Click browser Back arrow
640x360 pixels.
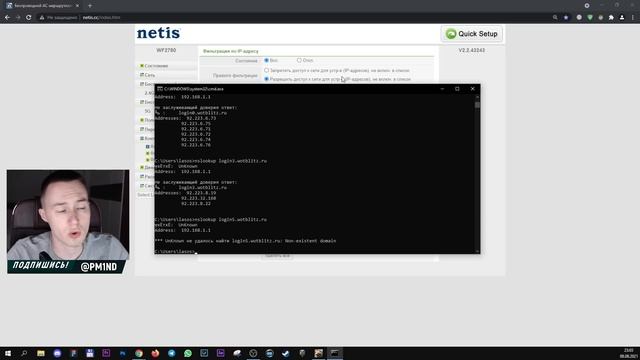pyautogui.click(x=7, y=18)
